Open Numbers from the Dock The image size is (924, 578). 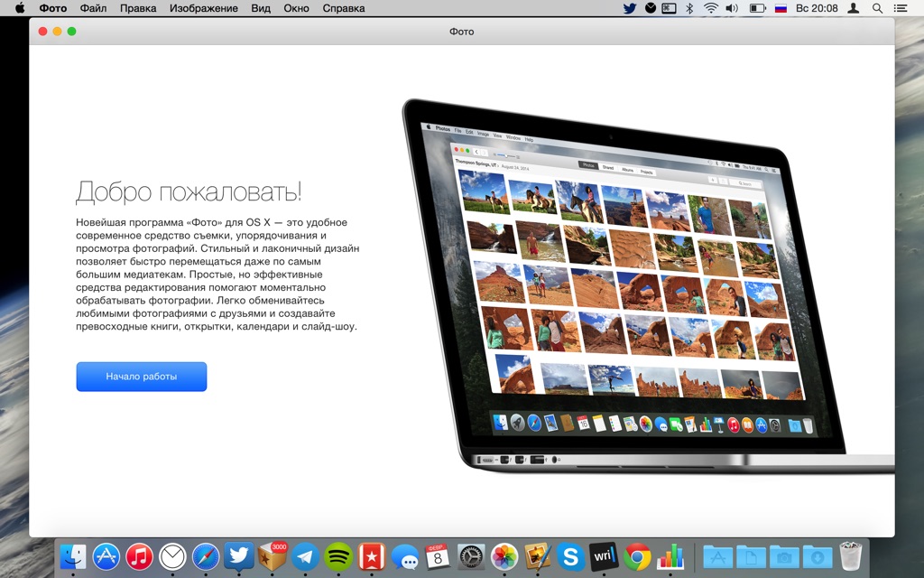click(x=670, y=556)
